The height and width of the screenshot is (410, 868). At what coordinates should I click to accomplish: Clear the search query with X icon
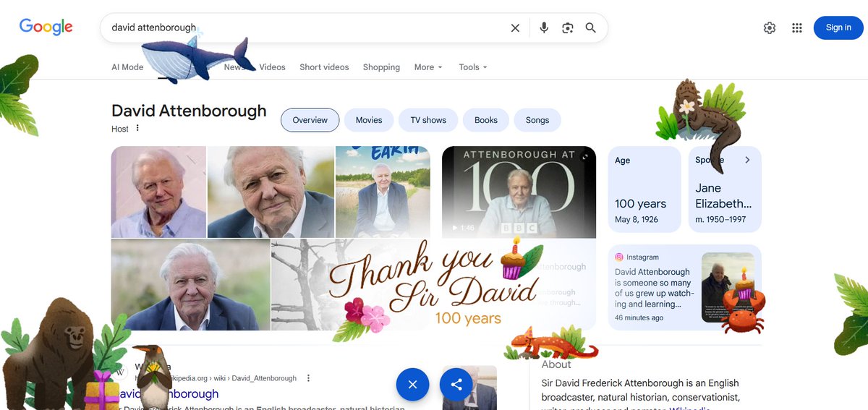point(515,28)
